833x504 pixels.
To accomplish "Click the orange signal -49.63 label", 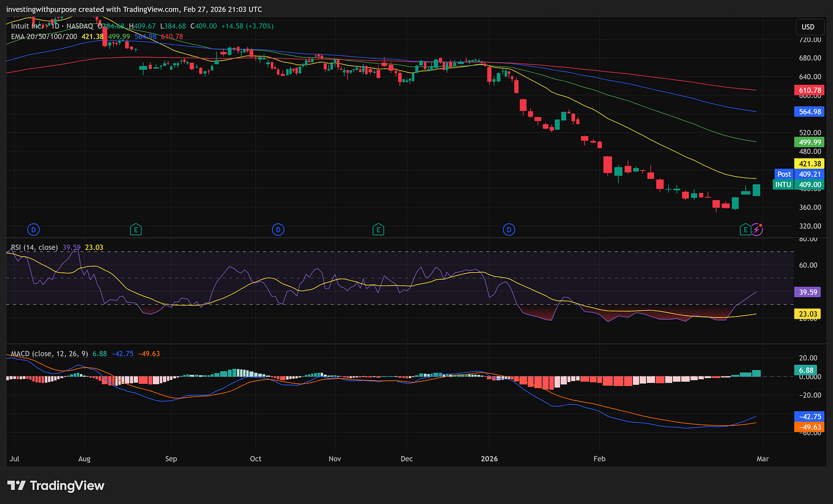I will (x=810, y=427).
